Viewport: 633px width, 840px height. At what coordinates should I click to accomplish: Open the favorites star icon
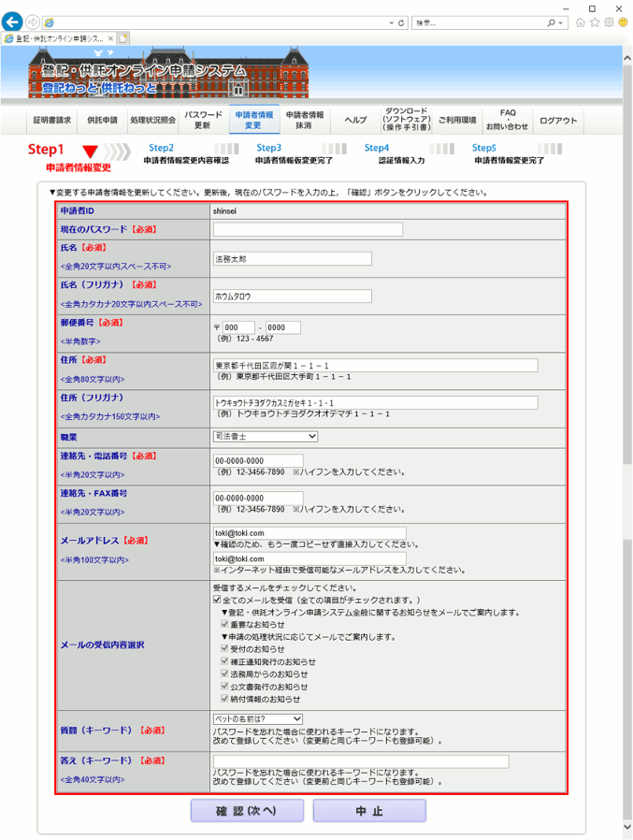[x=595, y=22]
